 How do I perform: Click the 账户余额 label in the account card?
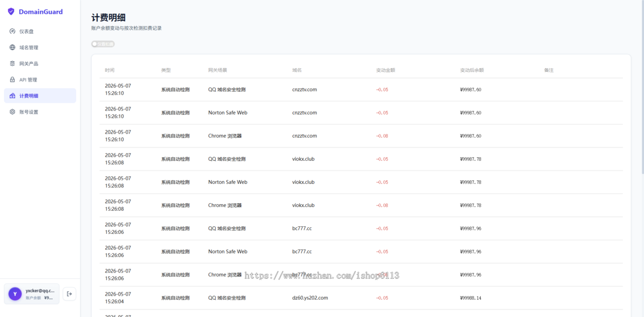(33, 297)
